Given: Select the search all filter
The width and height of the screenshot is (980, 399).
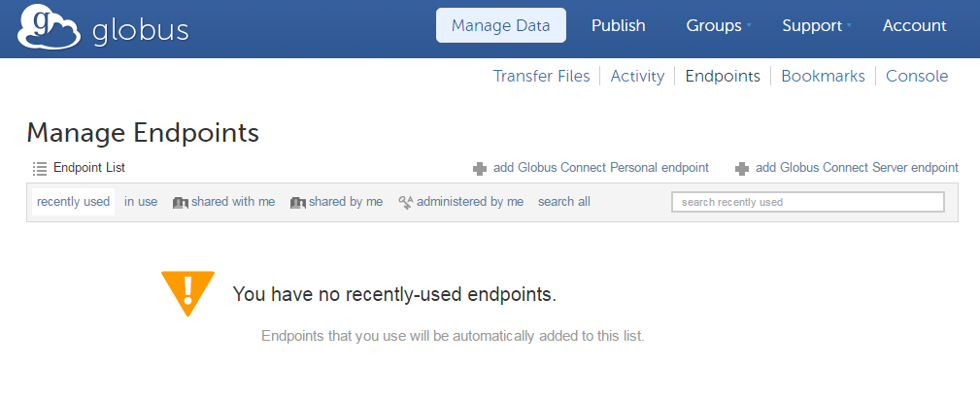Looking at the screenshot, I should pyautogui.click(x=563, y=202).
